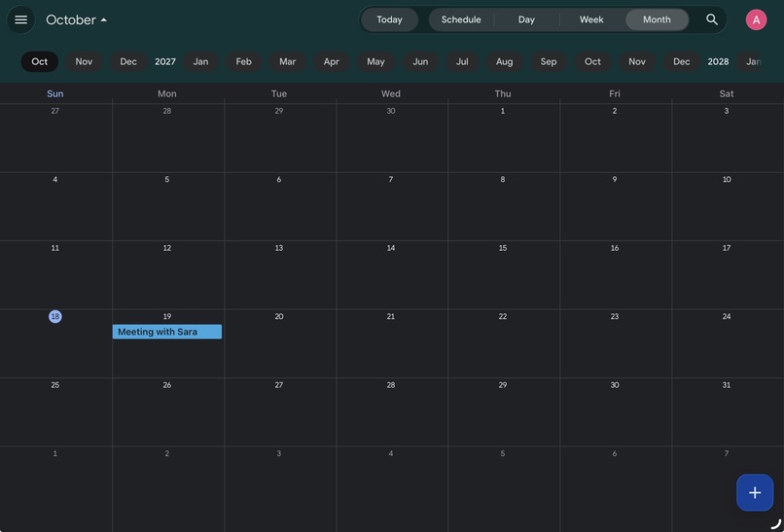784x532 pixels.
Task: Click the Sun column header
Action: coord(55,93)
